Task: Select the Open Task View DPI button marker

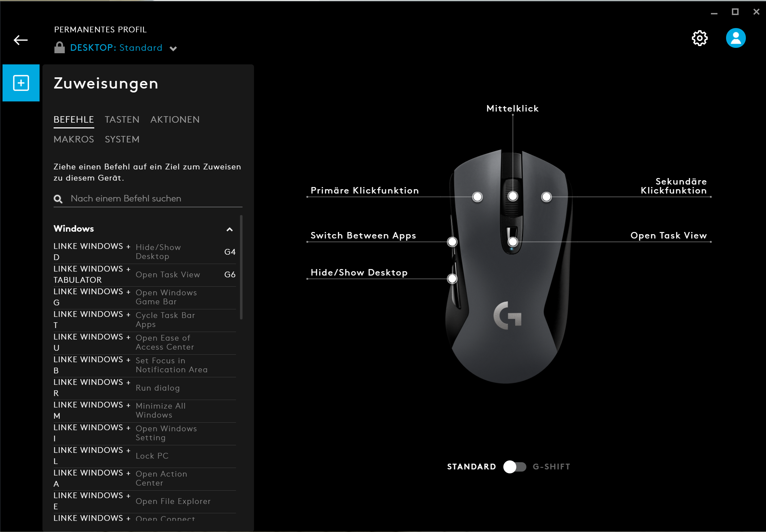Action: (513, 242)
